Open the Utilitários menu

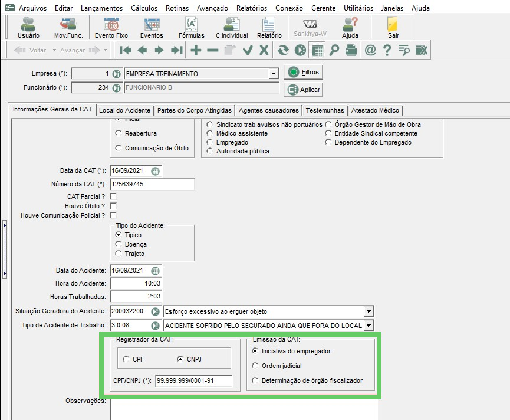pyautogui.click(x=358, y=8)
